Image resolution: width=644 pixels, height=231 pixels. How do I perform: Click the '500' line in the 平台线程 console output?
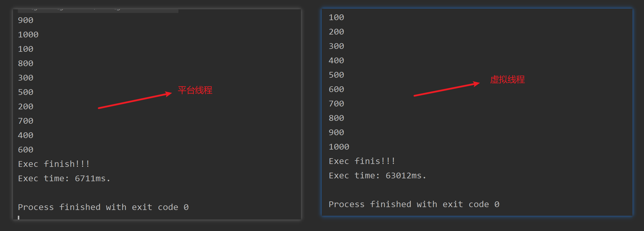tap(26, 92)
